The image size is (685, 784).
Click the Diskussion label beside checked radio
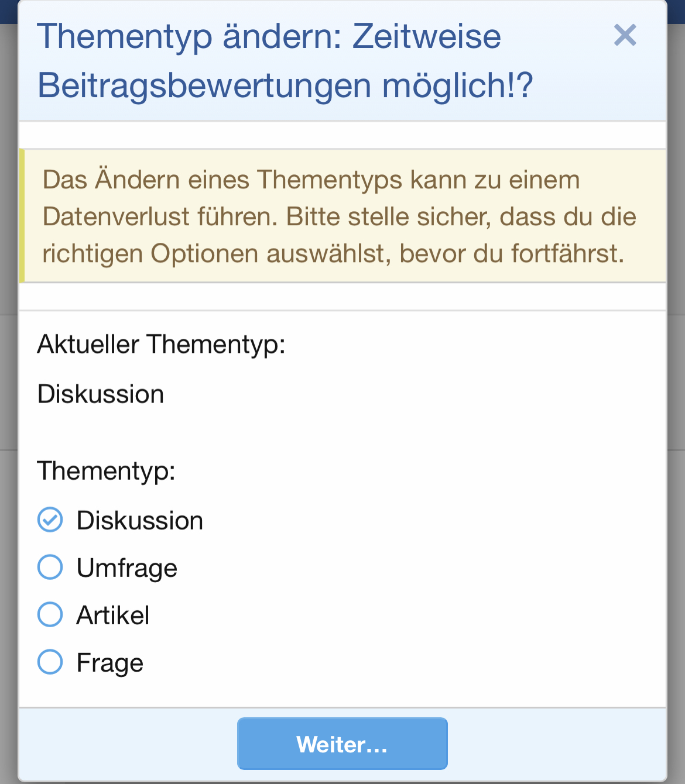(x=140, y=520)
